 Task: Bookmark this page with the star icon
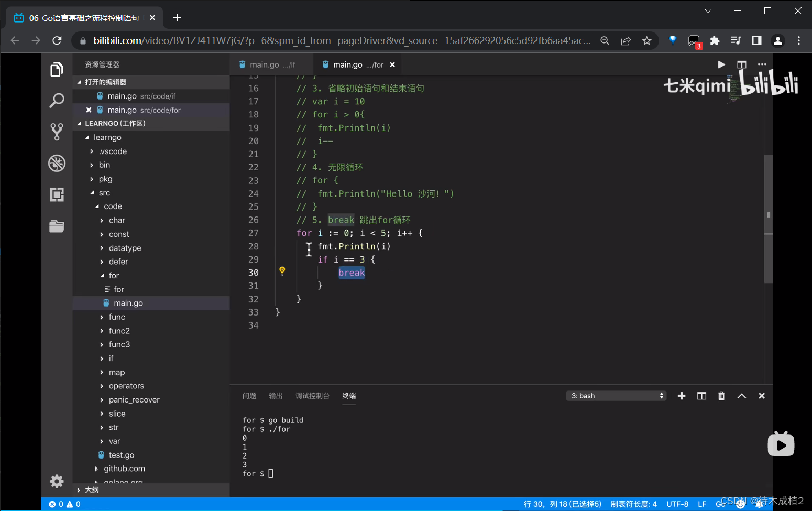(647, 40)
